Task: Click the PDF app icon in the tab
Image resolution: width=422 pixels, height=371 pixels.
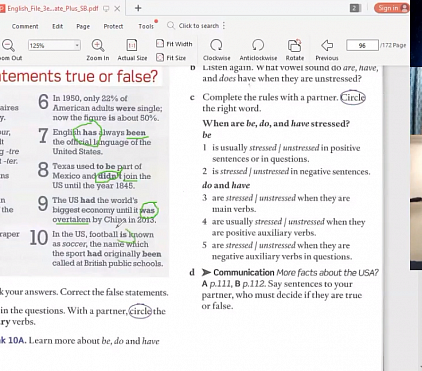Action: [x=2, y=8]
